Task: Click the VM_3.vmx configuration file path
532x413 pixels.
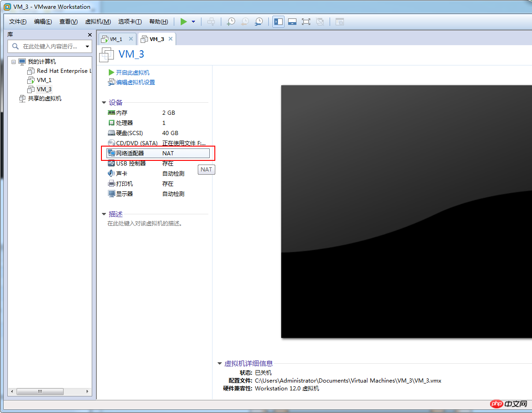Action: (x=348, y=381)
